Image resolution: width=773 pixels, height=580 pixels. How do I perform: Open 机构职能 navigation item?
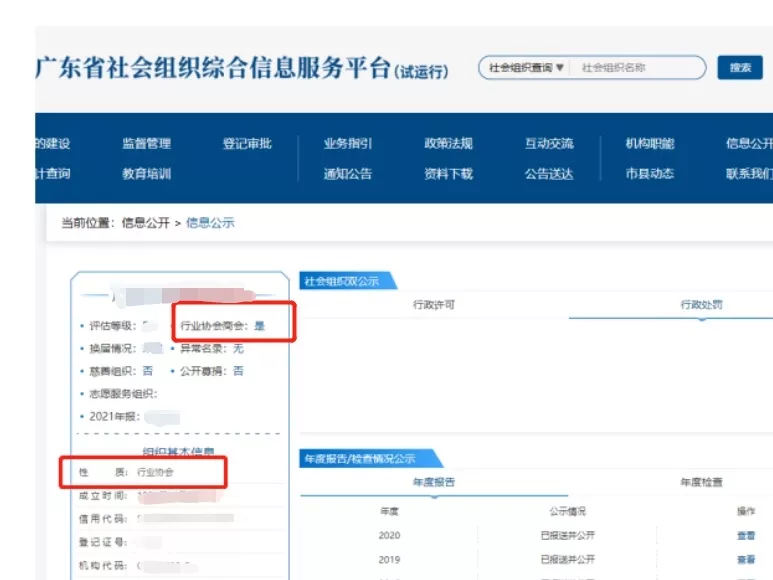pyautogui.click(x=650, y=144)
